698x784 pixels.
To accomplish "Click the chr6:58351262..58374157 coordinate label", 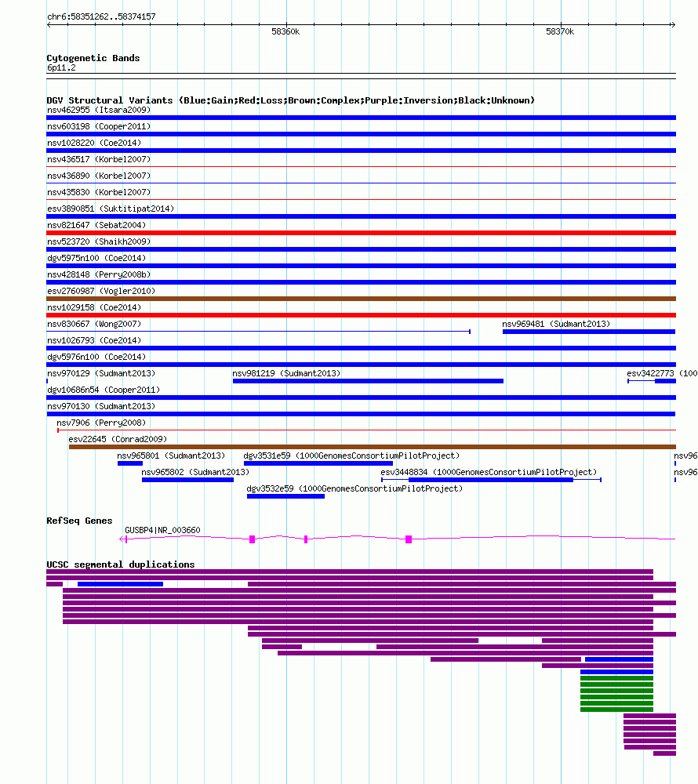I will pos(101,16).
